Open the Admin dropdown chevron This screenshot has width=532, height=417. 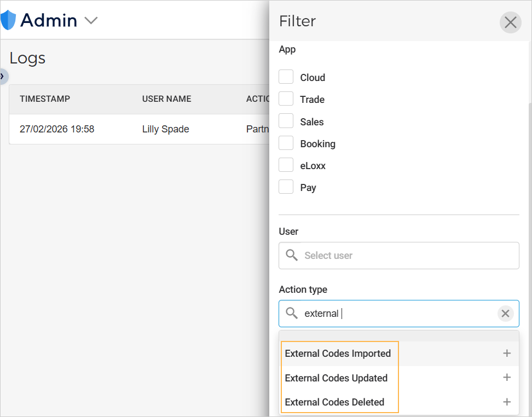[x=91, y=21]
